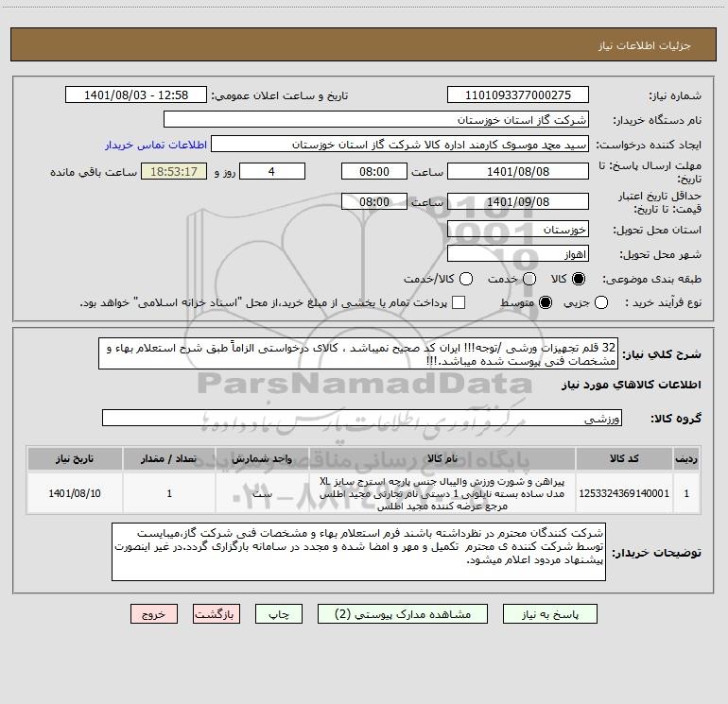
Task: Select the کالا radio button
Action: [579, 279]
